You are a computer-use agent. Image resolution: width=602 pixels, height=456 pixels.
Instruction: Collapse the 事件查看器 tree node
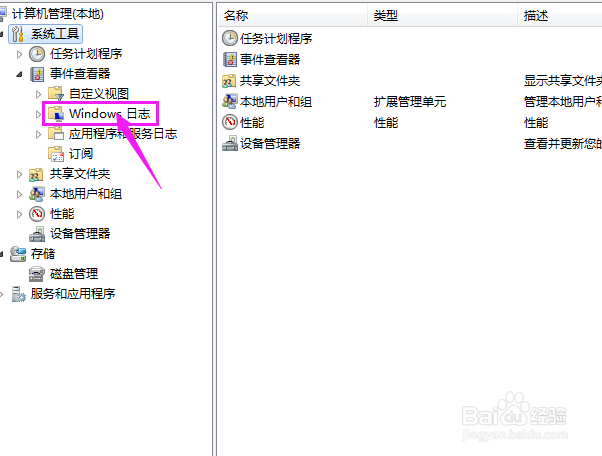(x=19, y=74)
